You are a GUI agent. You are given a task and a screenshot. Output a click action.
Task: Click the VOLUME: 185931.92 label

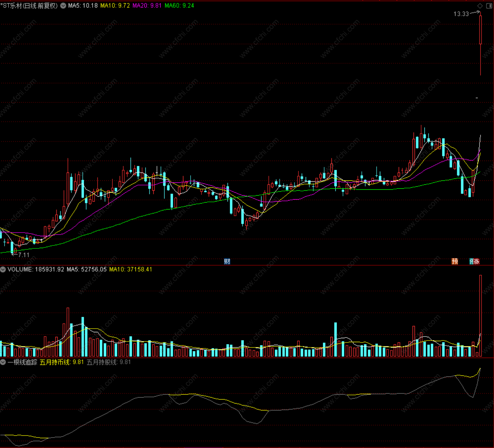[36, 270]
